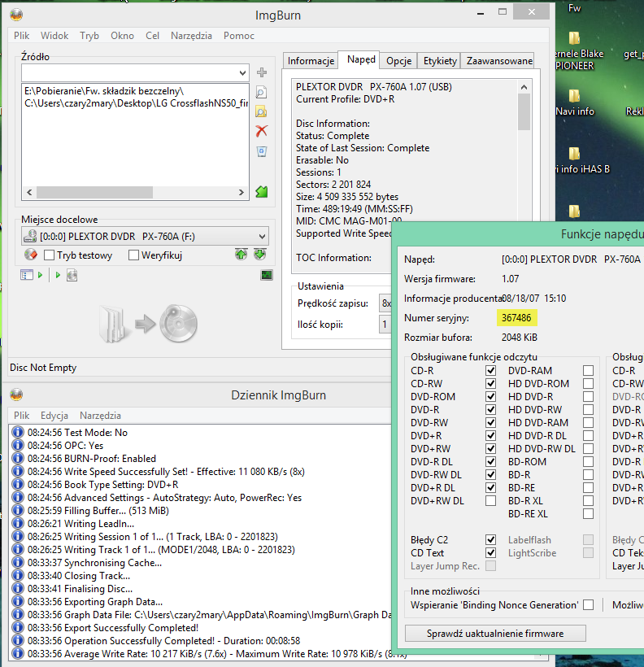
Task: Click the disc info scroll-up arrow
Action: [x=524, y=87]
